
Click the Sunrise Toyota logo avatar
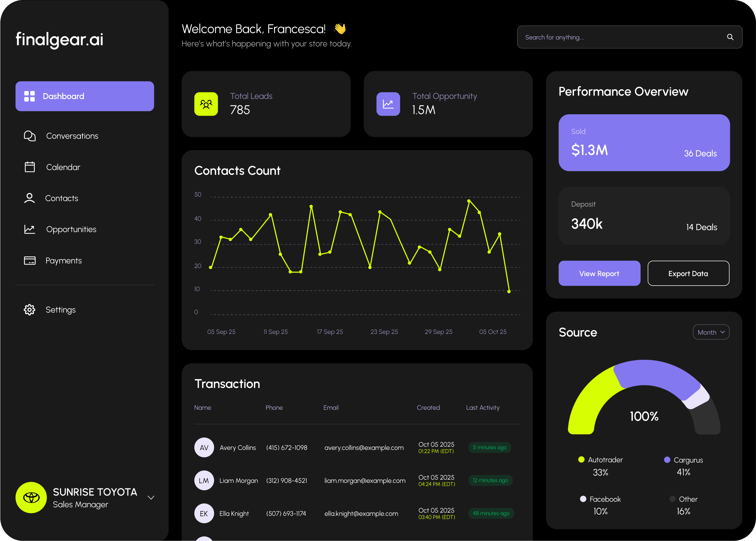click(31, 497)
